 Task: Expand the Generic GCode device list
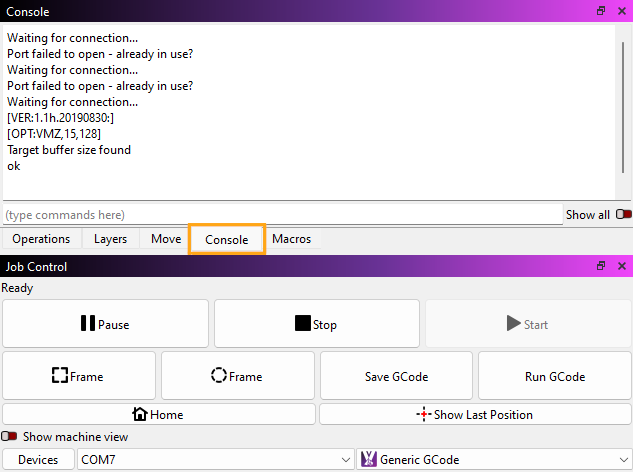[x=492, y=460]
